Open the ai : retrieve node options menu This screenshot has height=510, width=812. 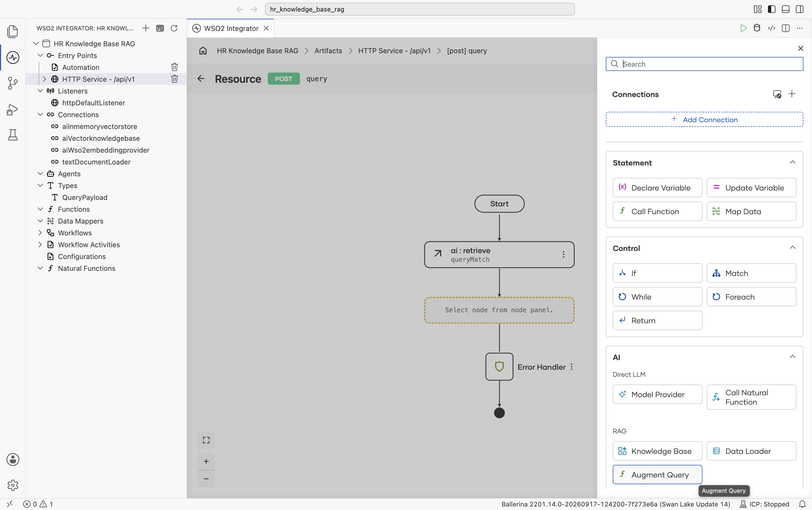tap(563, 254)
